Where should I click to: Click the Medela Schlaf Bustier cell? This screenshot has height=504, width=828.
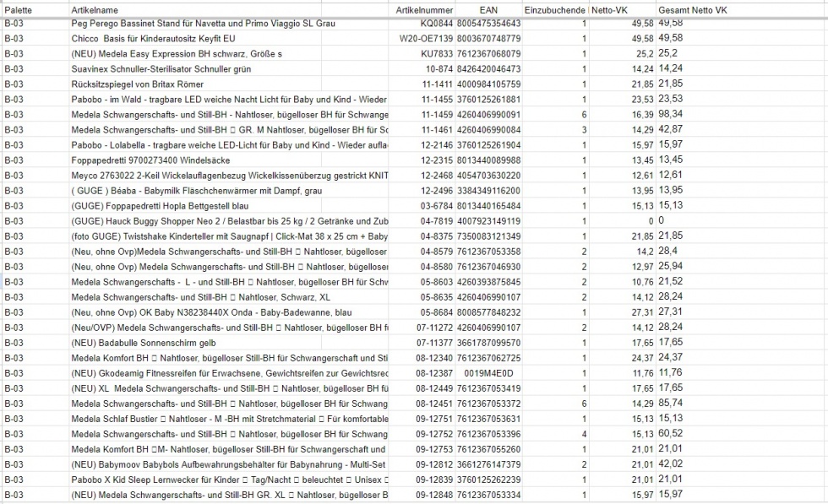coord(229,419)
